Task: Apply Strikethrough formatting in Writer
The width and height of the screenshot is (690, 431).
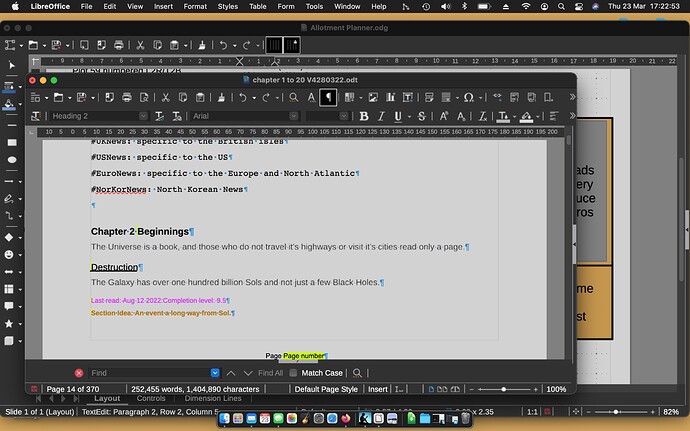Action: tap(421, 116)
